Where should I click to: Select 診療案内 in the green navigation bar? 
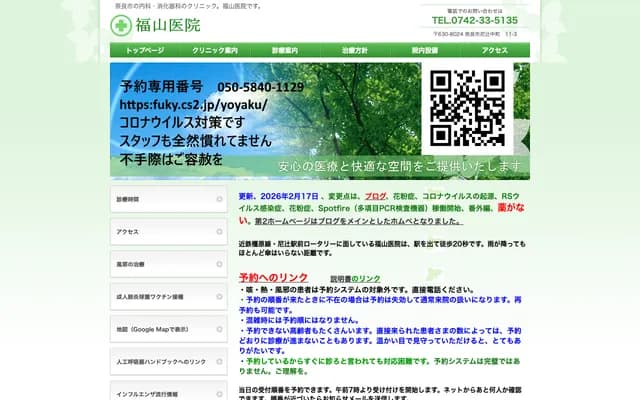pyautogui.click(x=285, y=50)
